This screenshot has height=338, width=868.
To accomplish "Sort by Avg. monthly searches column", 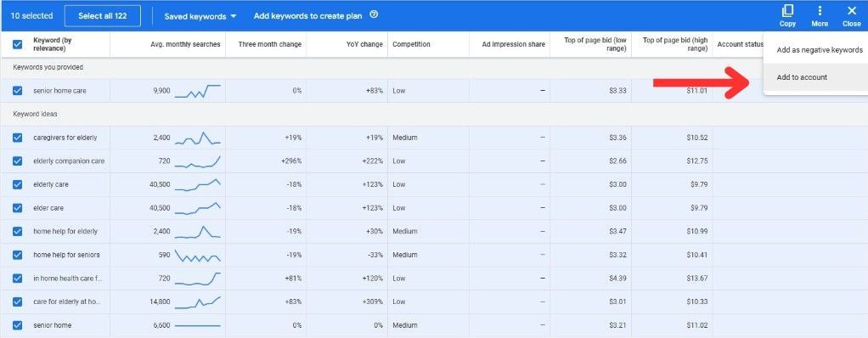I will click(x=185, y=44).
